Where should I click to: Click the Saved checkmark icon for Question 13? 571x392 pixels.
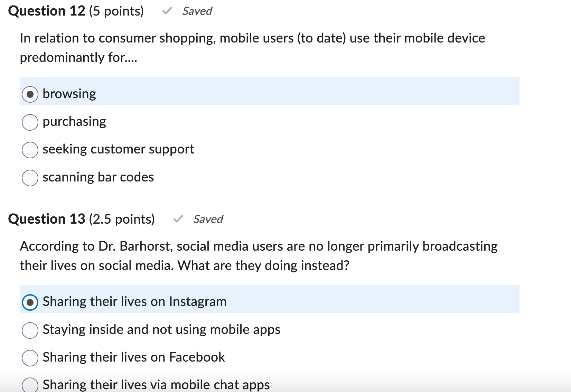tap(178, 218)
